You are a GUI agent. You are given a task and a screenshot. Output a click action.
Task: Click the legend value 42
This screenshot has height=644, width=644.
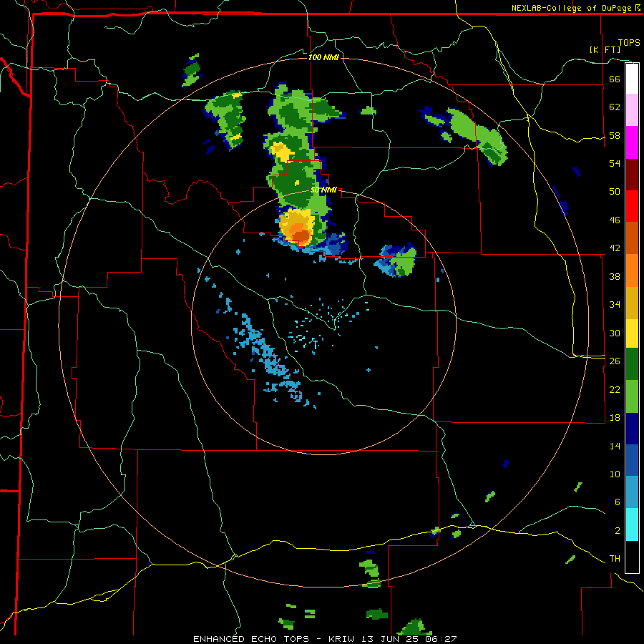(x=615, y=248)
